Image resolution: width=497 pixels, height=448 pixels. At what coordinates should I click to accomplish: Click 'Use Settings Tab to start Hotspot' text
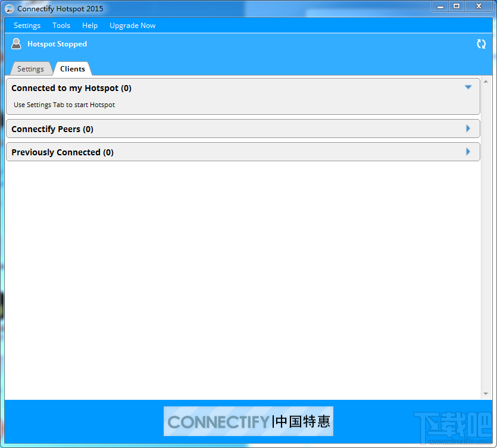tap(64, 105)
